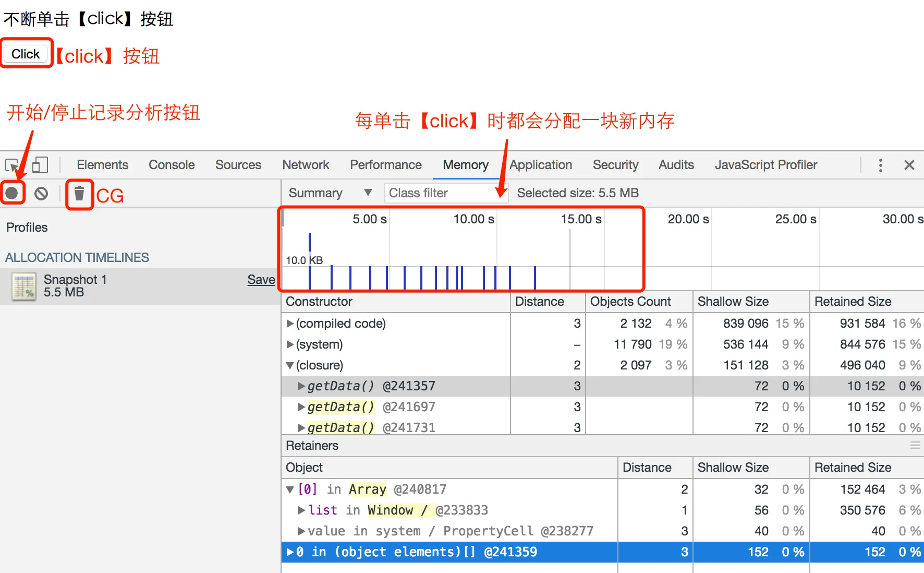The image size is (924, 573).
Task: Click the 11 790 objects count cell
Action: click(x=633, y=344)
